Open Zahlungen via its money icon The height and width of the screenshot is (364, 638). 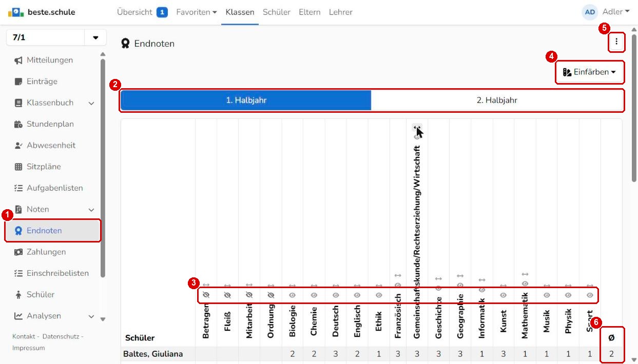pos(18,252)
